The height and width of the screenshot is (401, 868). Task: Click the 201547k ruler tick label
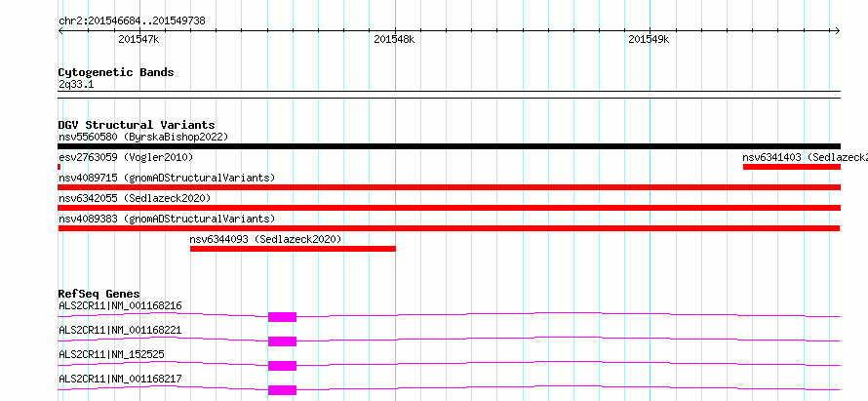tap(138, 40)
